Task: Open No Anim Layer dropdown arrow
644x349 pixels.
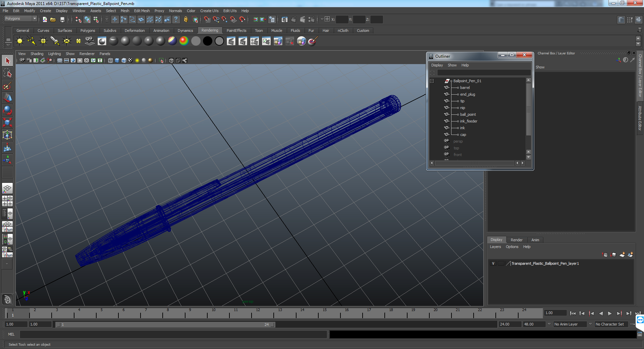Action: pos(549,324)
